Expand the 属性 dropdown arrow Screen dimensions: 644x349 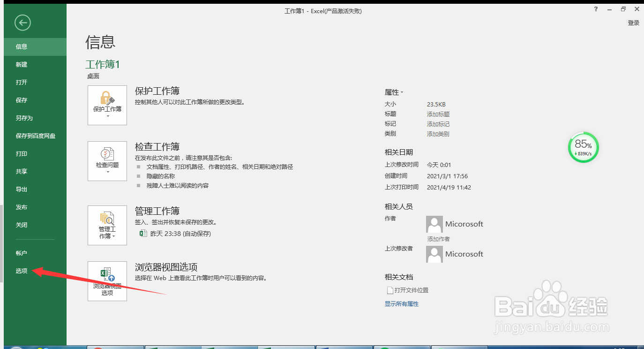tap(402, 93)
